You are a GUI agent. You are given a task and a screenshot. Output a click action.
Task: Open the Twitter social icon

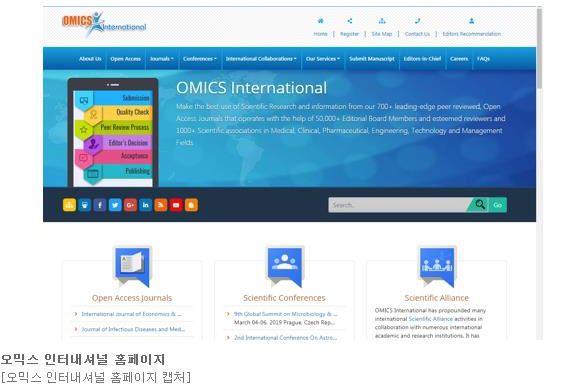tap(115, 205)
